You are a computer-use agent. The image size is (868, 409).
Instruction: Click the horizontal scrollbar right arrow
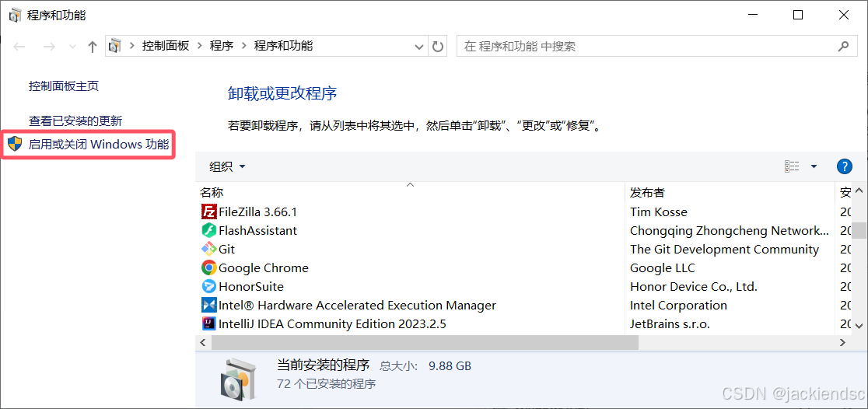pos(843,343)
